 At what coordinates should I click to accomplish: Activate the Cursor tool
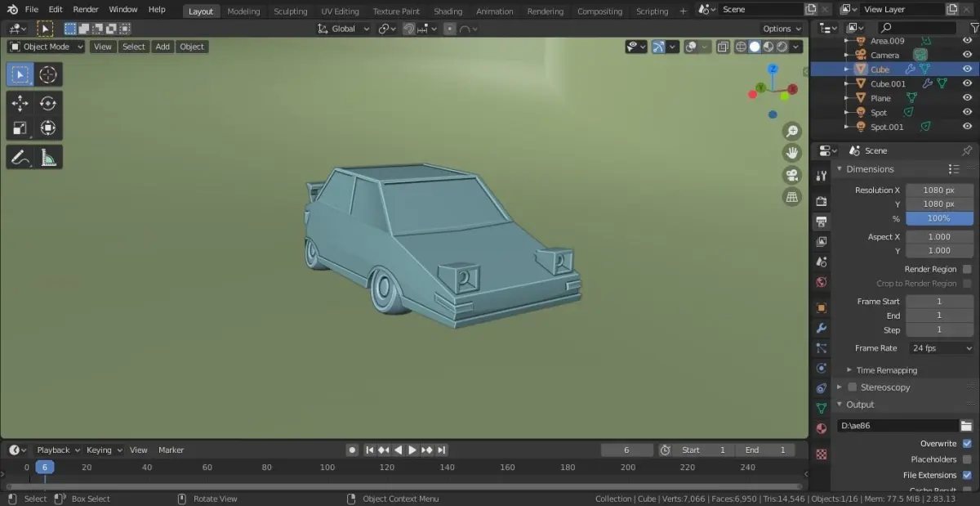48,74
